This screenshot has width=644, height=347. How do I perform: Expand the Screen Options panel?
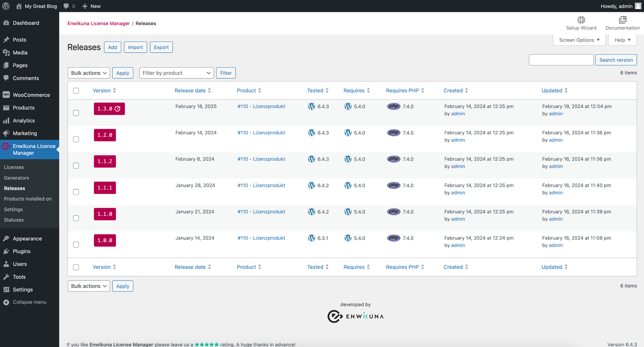tap(579, 40)
